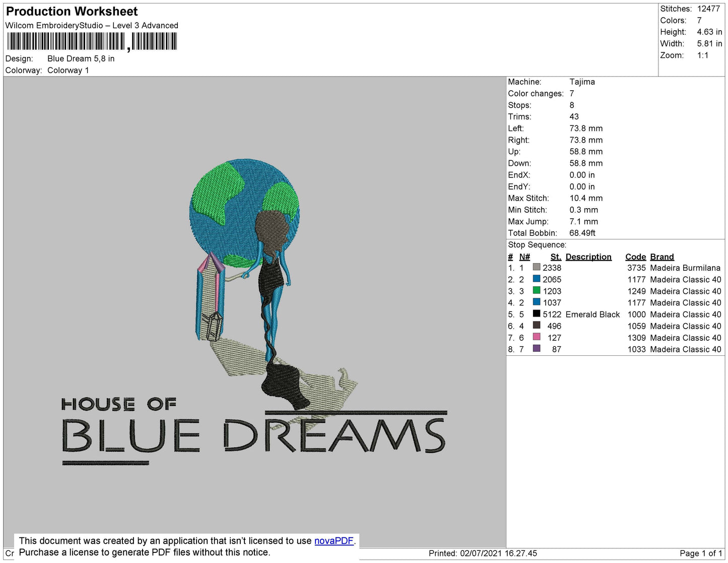728x563 pixels.
Task: Click the purple swatch for code 1033
Action: click(x=537, y=348)
